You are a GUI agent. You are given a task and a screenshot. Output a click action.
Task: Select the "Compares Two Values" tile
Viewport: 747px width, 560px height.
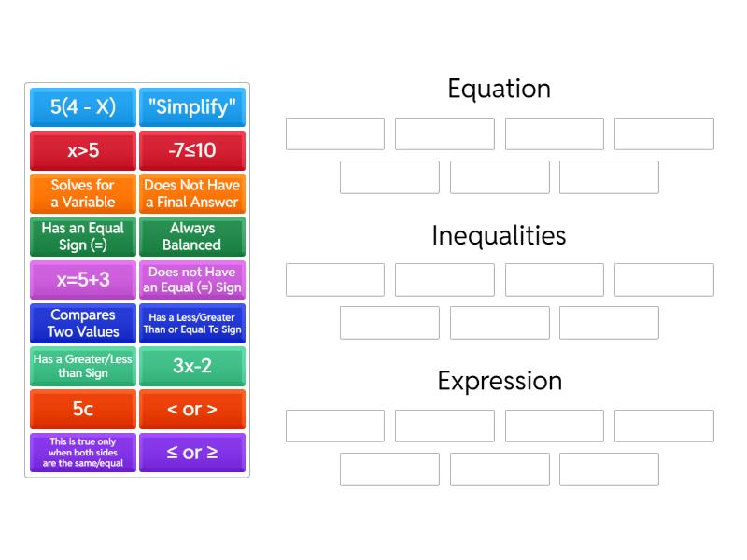(83, 323)
